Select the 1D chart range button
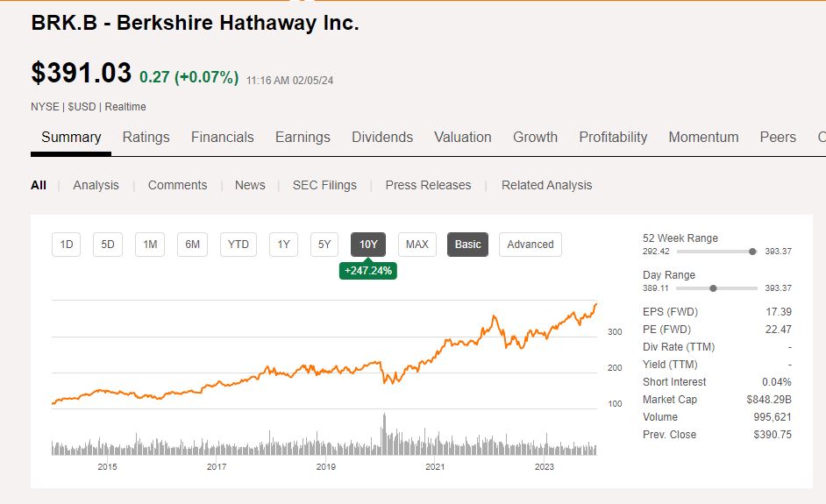 (x=67, y=245)
